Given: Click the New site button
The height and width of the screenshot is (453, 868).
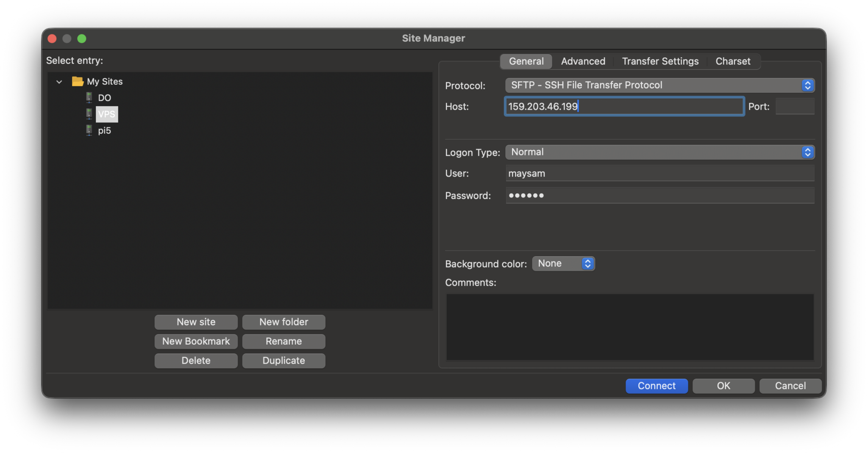Looking at the screenshot, I should click(196, 322).
